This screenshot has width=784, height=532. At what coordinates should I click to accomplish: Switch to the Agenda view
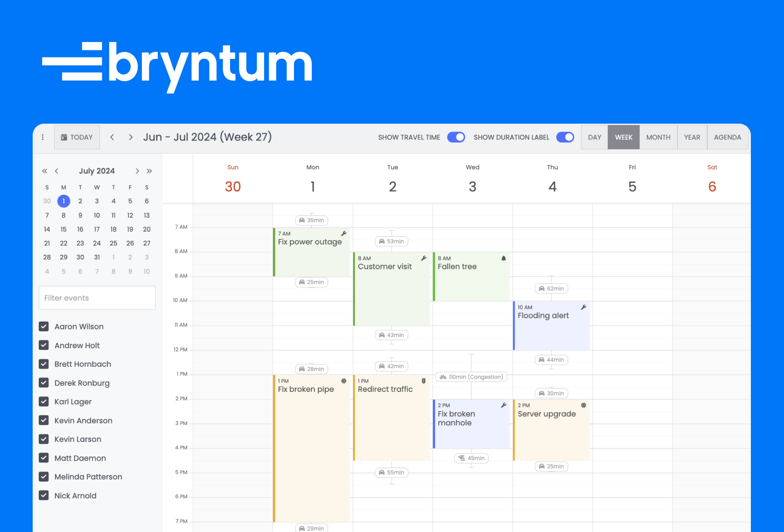tap(728, 137)
